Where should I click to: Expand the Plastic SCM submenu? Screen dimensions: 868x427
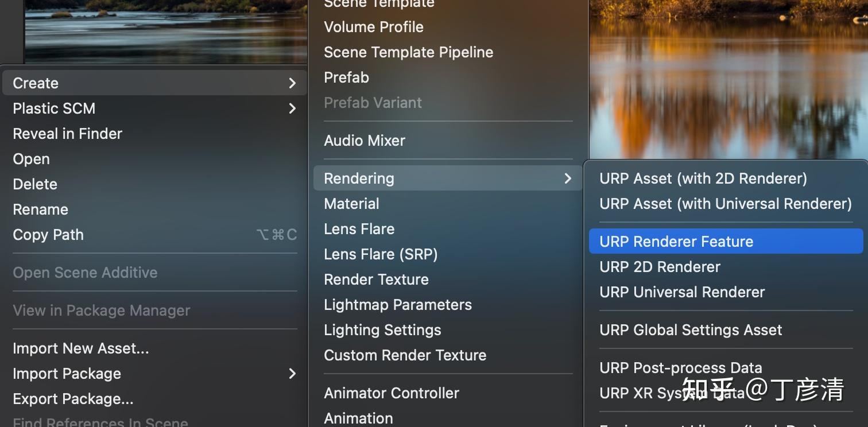pos(292,108)
